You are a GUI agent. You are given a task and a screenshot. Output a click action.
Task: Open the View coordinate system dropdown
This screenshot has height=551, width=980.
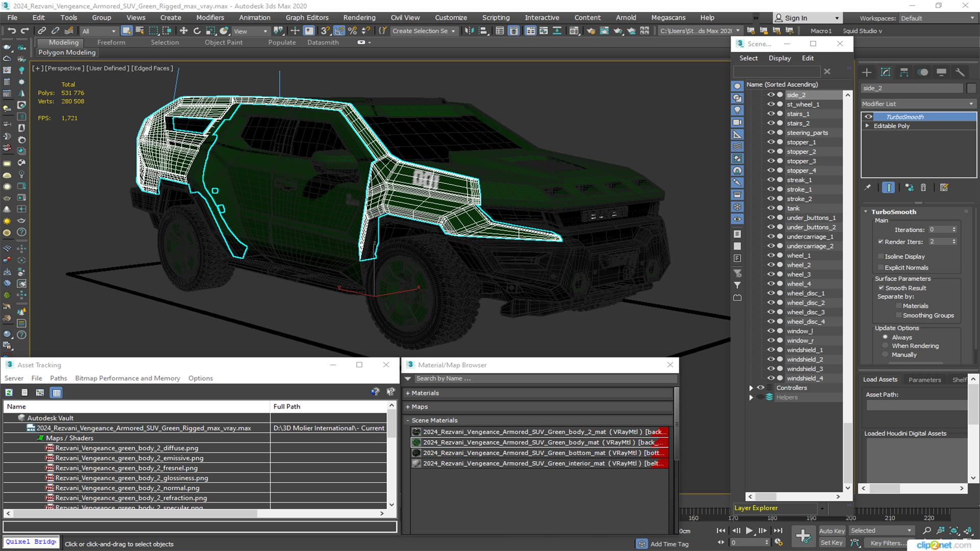[250, 31]
